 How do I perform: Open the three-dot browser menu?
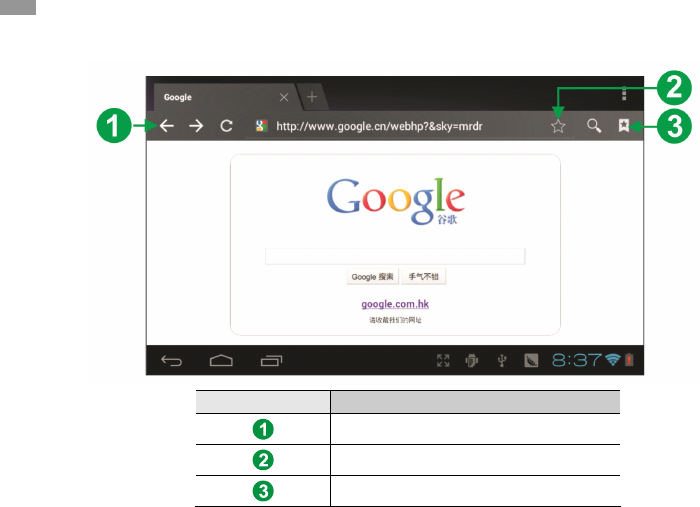[624, 94]
